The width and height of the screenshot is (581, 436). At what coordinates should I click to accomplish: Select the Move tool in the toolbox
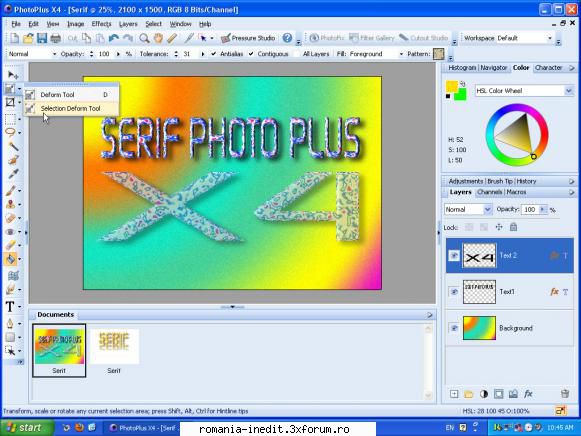[12, 75]
